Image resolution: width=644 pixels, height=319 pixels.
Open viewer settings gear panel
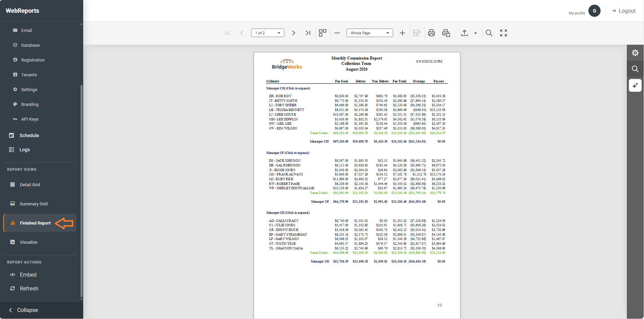coord(635,53)
